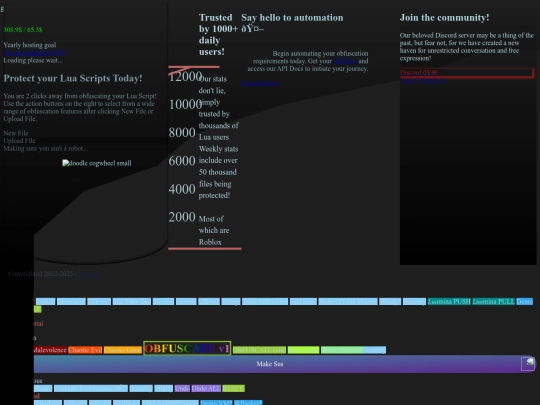540x405 pixels.
Task: Click the doodle cogwheel small image
Action: (96, 163)
